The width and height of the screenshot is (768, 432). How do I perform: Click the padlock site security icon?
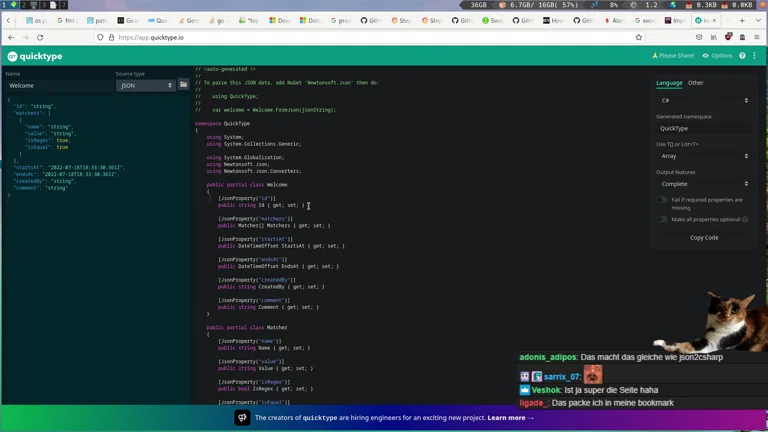pos(111,37)
